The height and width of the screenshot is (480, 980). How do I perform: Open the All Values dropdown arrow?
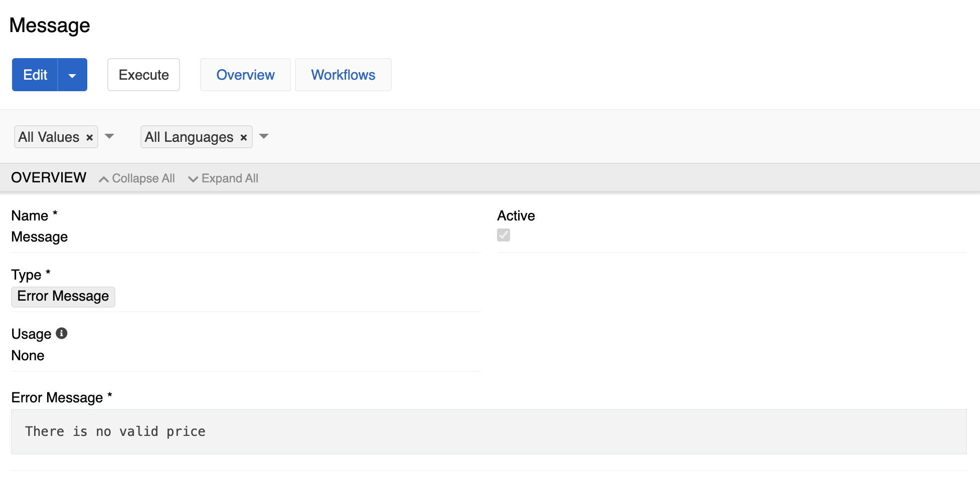(109, 136)
